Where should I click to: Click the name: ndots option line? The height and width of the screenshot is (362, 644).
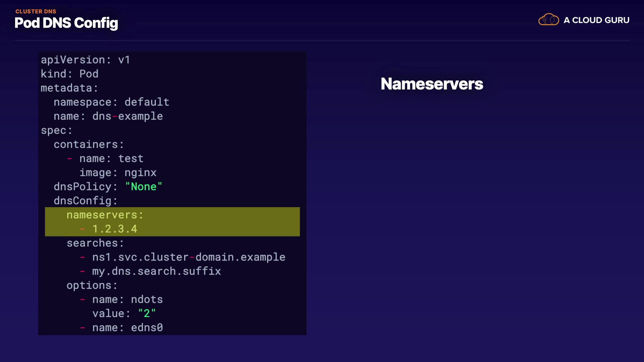tap(127, 299)
